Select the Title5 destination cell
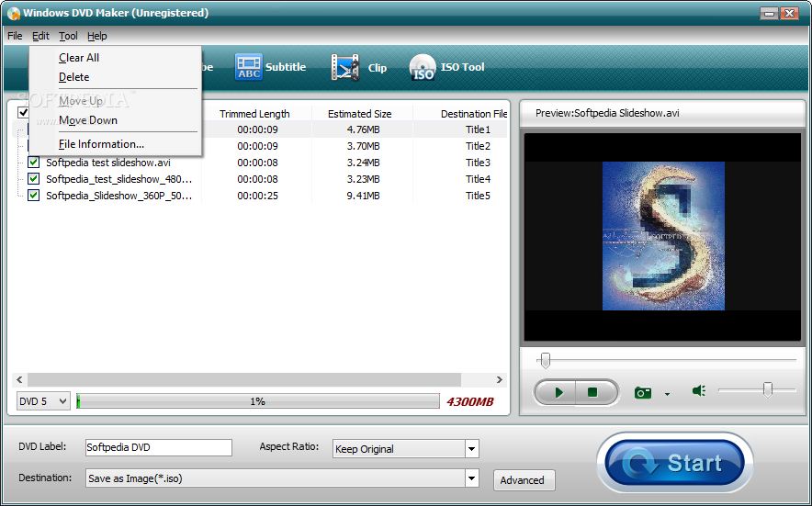Image resolution: width=812 pixels, height=506 pixels. [x=478, y=196]
